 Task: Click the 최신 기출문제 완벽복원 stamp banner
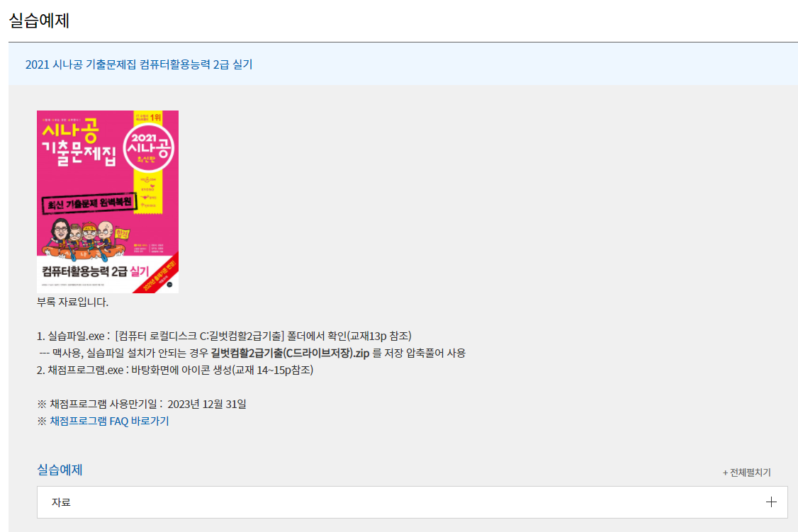(x=89, y=203)
